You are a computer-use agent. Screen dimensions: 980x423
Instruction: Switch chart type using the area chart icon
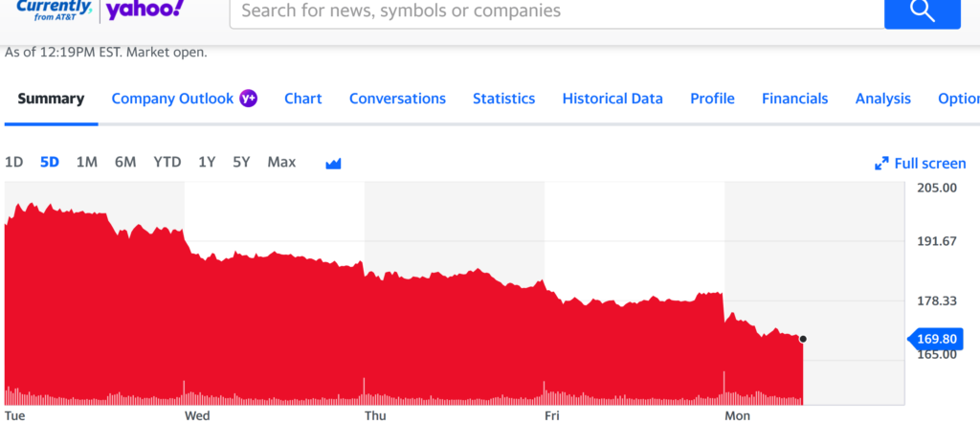tap(333, 164)
